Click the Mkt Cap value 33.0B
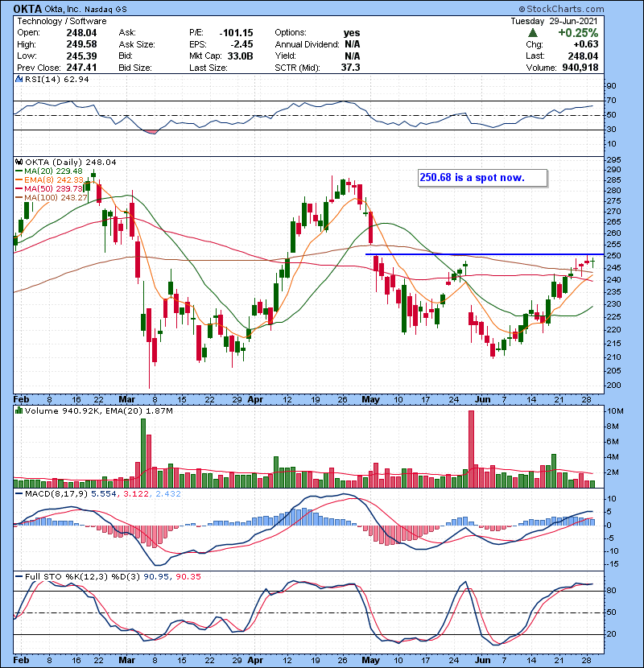 click(240, 56)
